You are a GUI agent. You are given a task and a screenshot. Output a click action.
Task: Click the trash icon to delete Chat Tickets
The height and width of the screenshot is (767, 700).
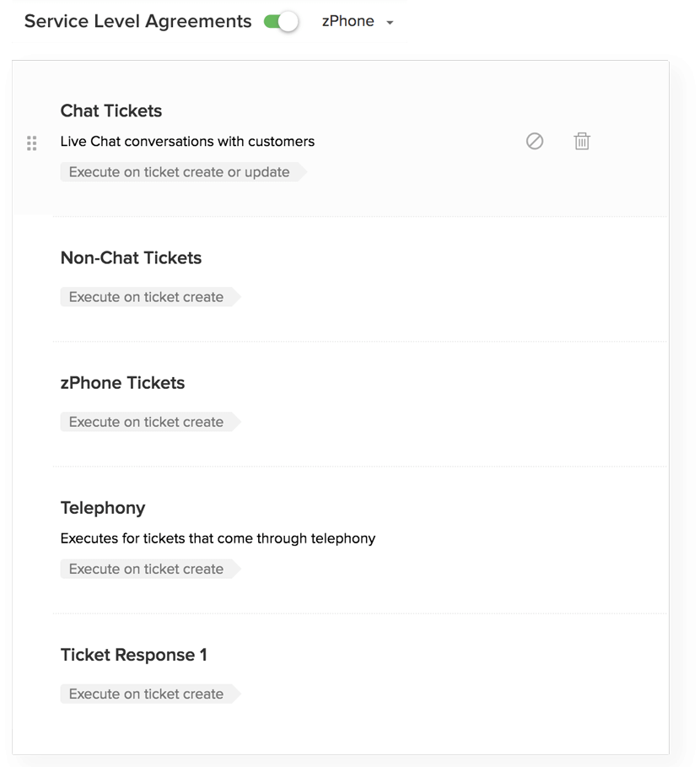pos(581,141)
